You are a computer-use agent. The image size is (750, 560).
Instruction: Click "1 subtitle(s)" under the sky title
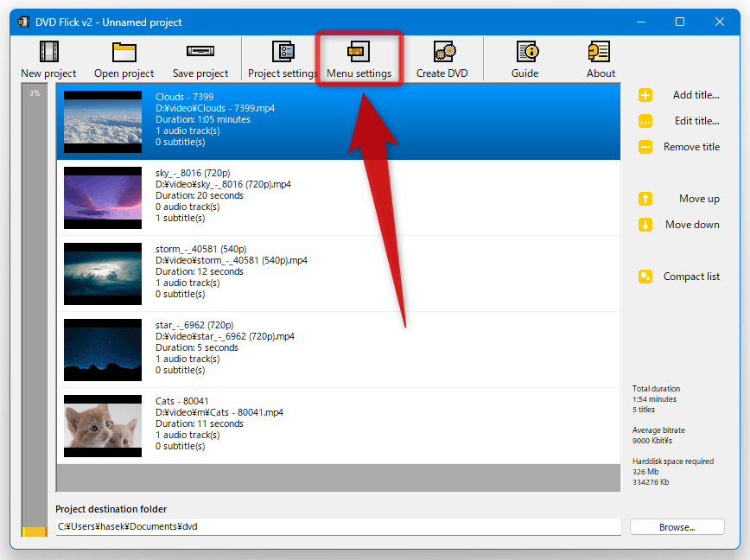point(180,218)
